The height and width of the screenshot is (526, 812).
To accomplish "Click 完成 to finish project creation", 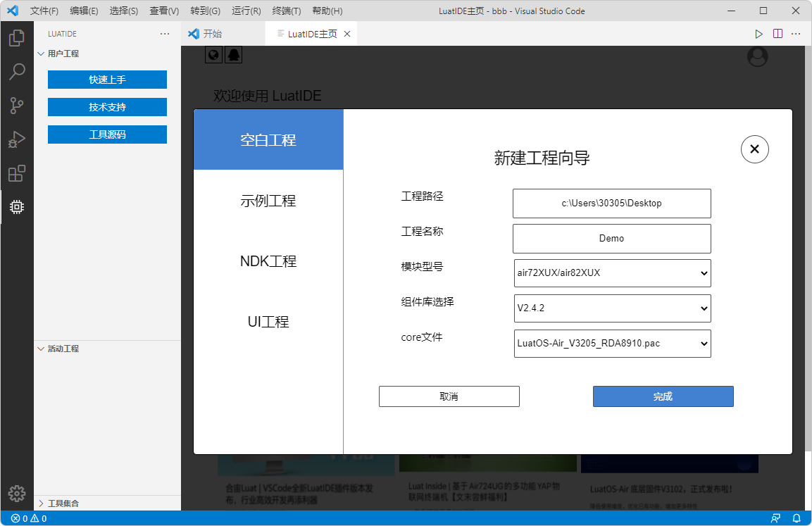I will click(x=663, y=396).
